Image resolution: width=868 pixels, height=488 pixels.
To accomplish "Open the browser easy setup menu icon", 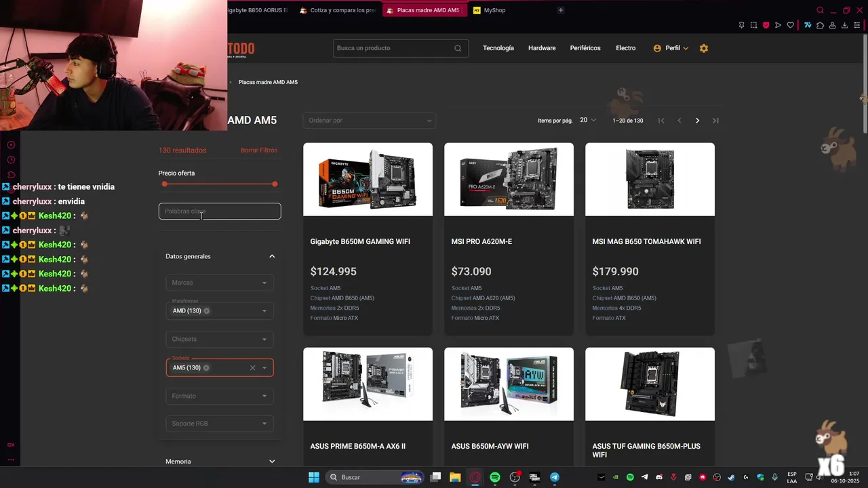I will (x=857, y=26).
